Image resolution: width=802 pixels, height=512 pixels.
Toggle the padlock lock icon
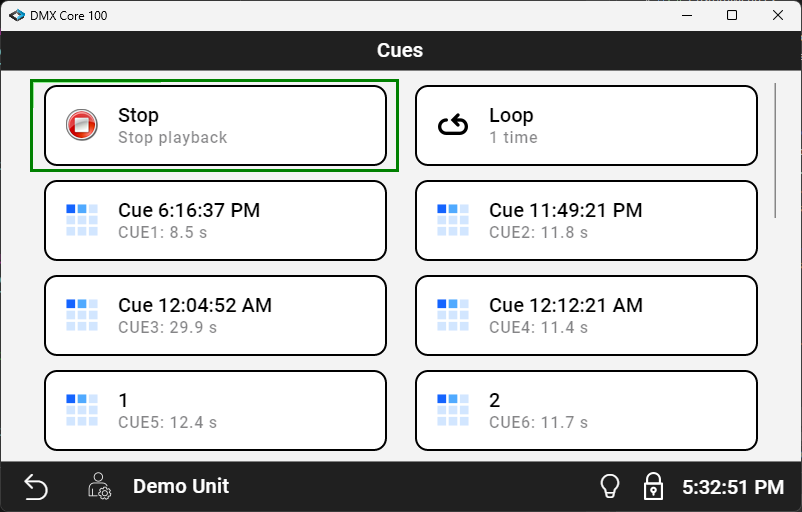[x=652, y=487]
